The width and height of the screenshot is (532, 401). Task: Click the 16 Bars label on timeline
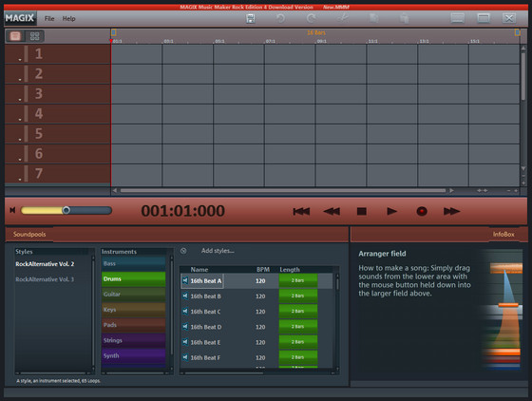click(x=316, y=32)
